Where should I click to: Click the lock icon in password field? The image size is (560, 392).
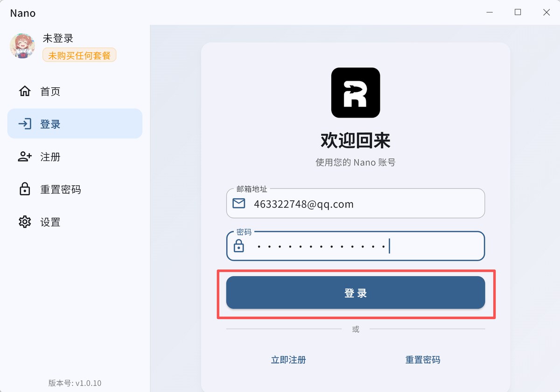tap(238, 245)
